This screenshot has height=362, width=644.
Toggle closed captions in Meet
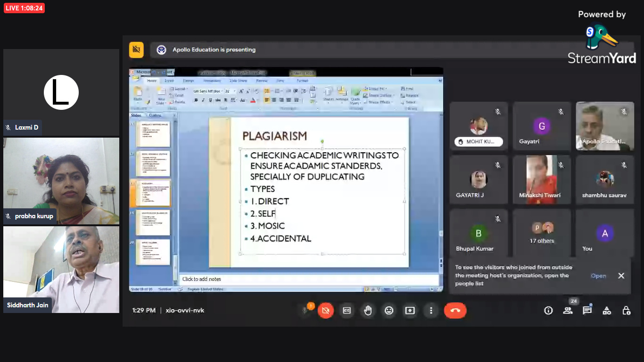[347, 310]
